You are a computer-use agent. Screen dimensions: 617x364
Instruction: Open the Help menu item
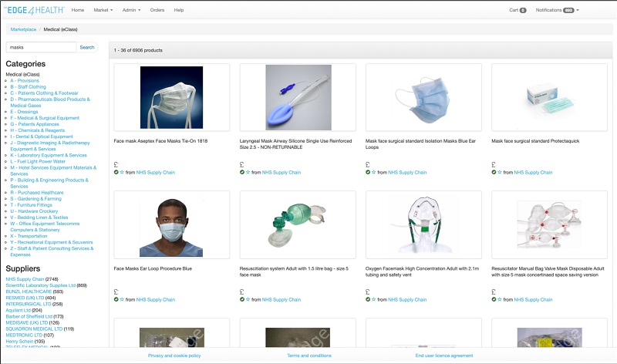click(x=179, y=10)
